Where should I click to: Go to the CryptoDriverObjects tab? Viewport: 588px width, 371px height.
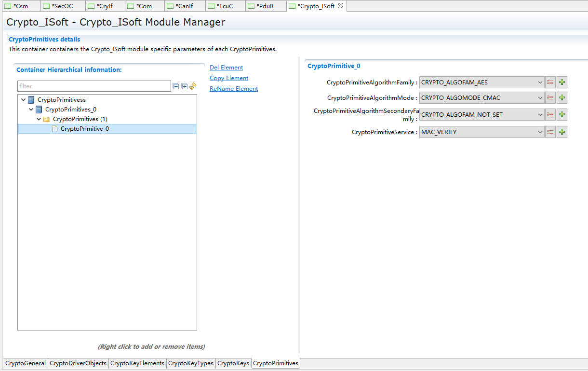[x=78, y=363]
